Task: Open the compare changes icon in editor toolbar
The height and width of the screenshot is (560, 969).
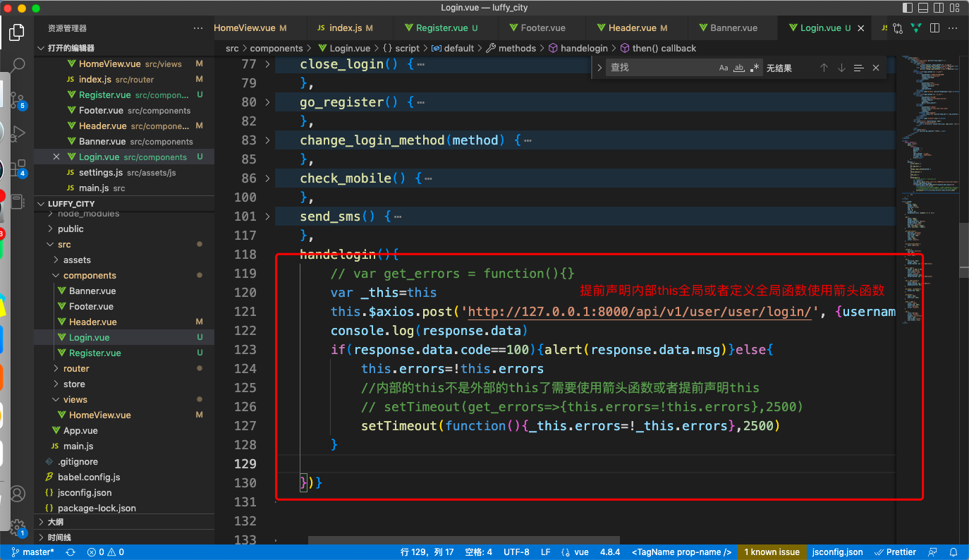Action: click(x=898, y=28)
